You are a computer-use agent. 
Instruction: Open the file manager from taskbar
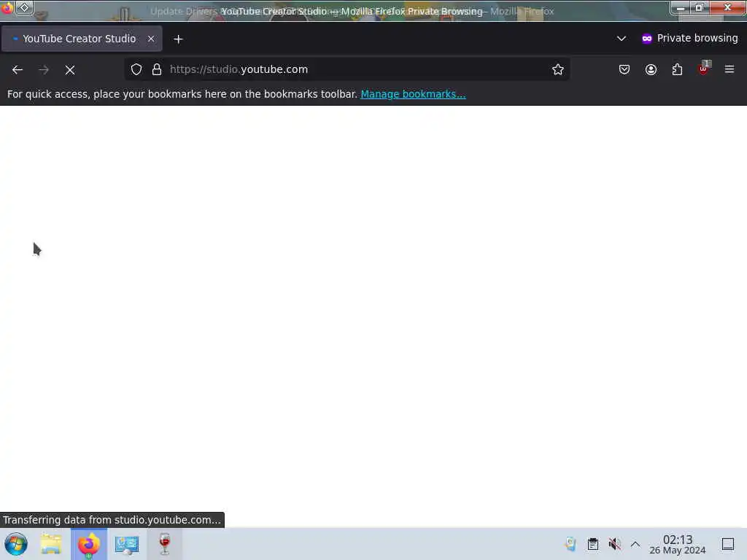(x=51, y=544)
